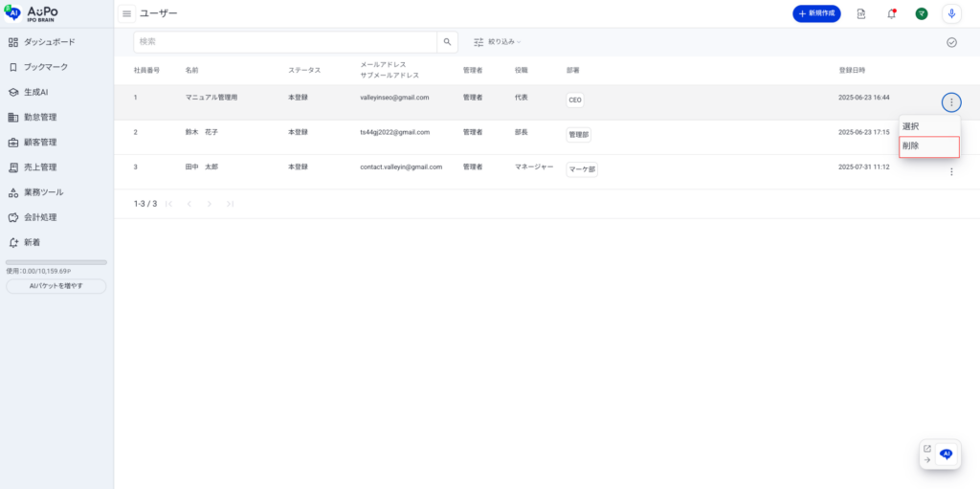Click the AI packet usage progress bar
The image size is (980, 489).
coord(56,262)
